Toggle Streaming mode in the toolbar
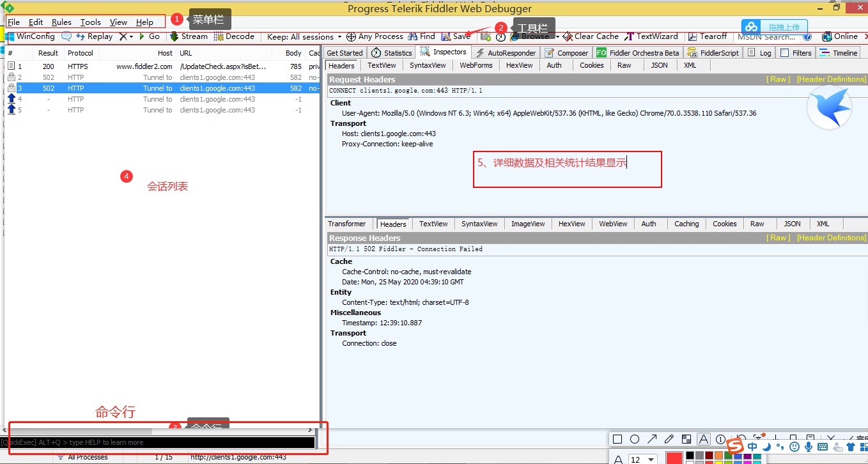The image size is (868, 464). click(x=189, y=36)
